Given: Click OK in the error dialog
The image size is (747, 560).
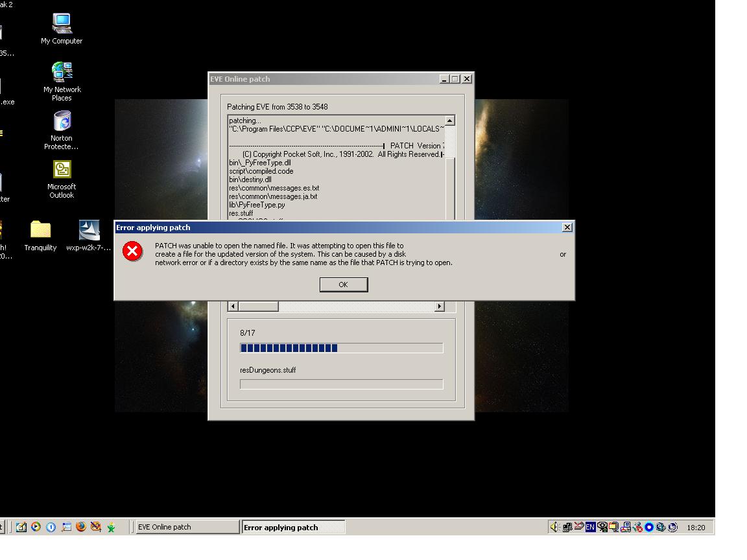Looking at the screenshot, I should pos(344,285).
